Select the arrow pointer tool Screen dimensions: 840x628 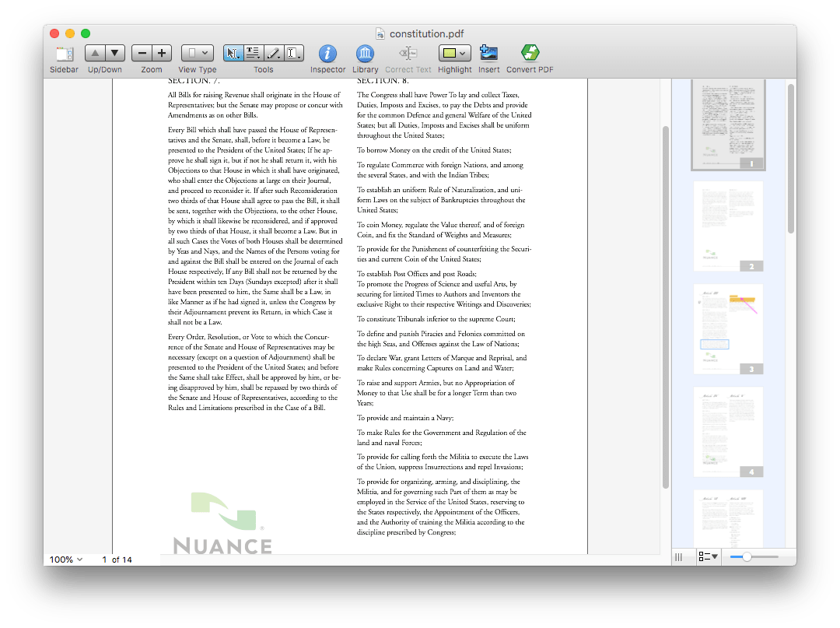233,53
